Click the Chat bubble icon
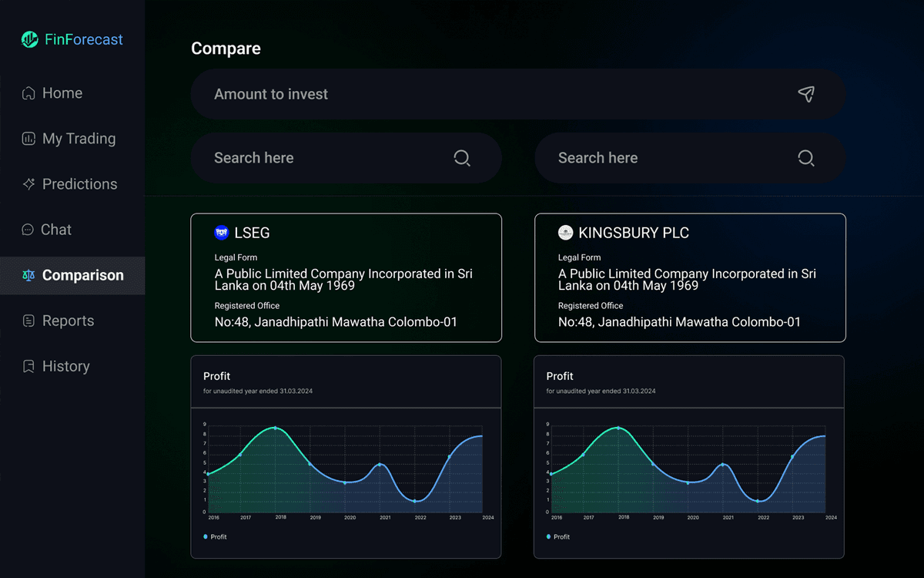Viewport: 924px width, 578px height. click(x=27, y=229)
